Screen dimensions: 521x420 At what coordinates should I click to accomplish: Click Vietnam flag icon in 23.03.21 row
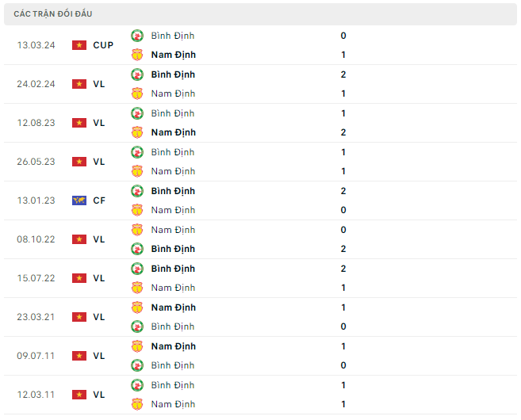[79, 317]
